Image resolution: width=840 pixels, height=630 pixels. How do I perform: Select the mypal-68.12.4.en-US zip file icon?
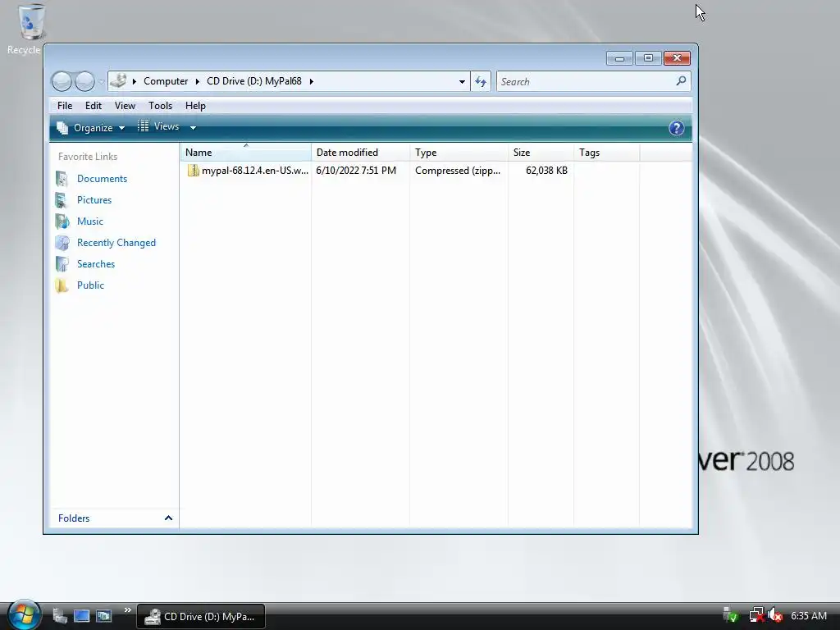[194, 171]
